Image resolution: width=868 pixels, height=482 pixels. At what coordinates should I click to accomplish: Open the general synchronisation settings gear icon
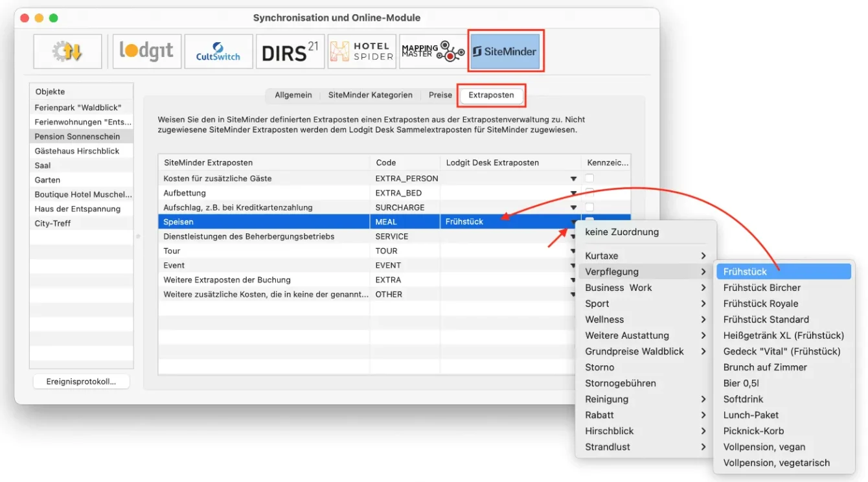coord(67,51)
